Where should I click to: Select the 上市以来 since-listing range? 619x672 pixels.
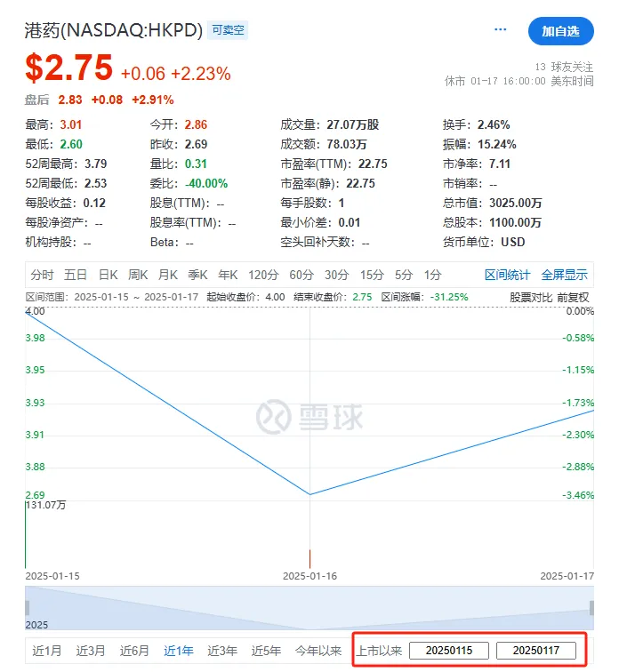click(x=379, y=651)
